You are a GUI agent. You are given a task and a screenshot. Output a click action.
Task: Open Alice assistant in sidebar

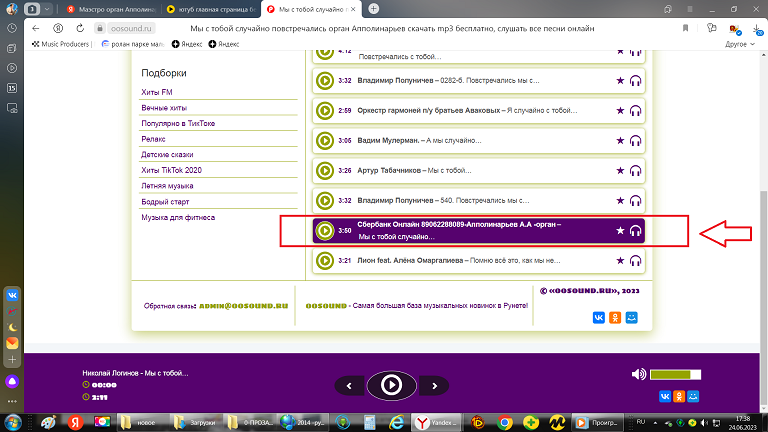click(12, 382)
